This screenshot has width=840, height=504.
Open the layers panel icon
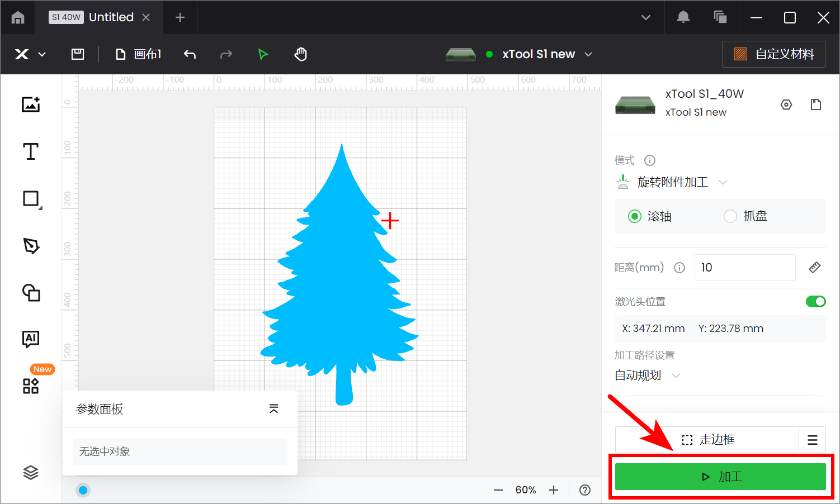[x=31, y=473]
